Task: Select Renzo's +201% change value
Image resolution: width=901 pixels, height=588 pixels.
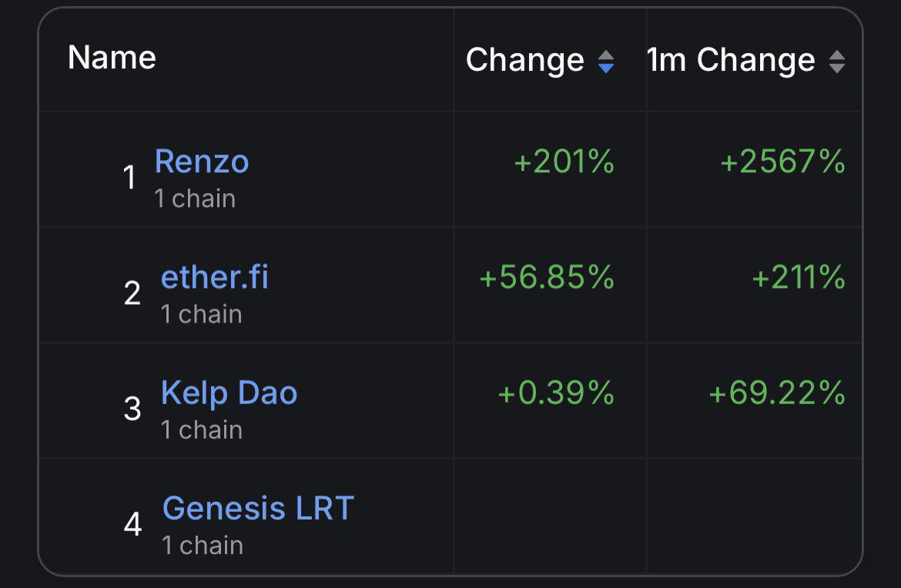Action: pyautogui.click(x=564, y=162)
